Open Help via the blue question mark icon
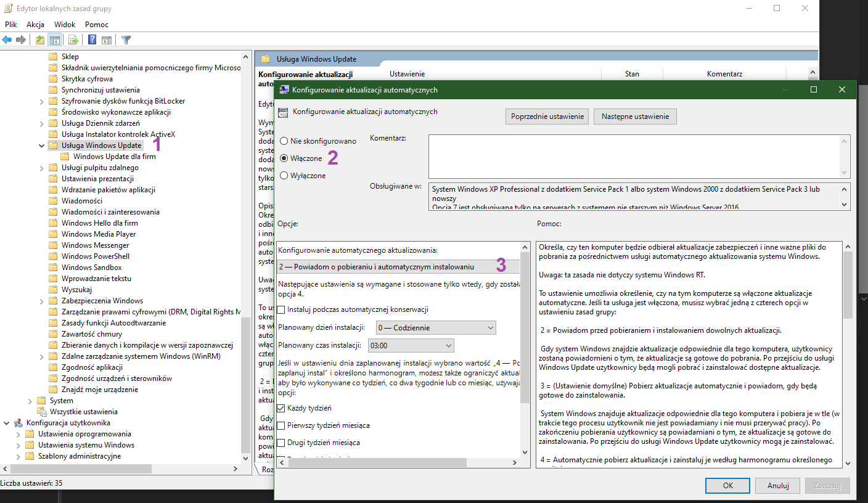 tap(92, 40)
